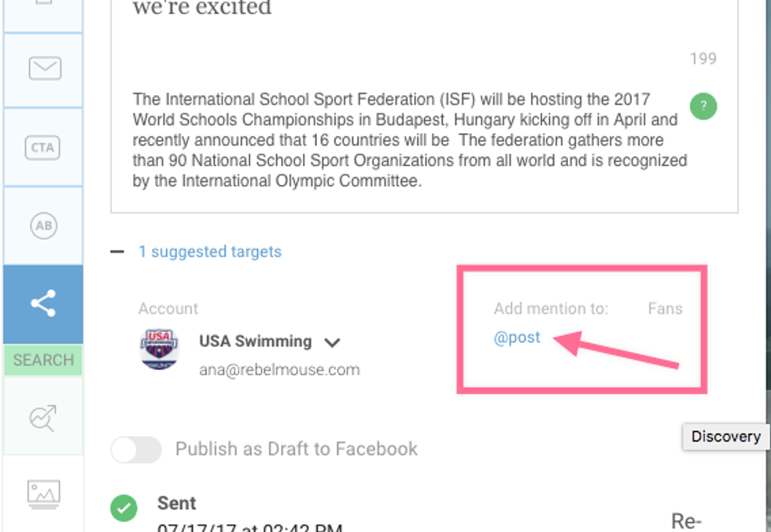Select the AB testing sidebar icon
Viewport: 771px width, 532px height.
click(x=44, y=226)
